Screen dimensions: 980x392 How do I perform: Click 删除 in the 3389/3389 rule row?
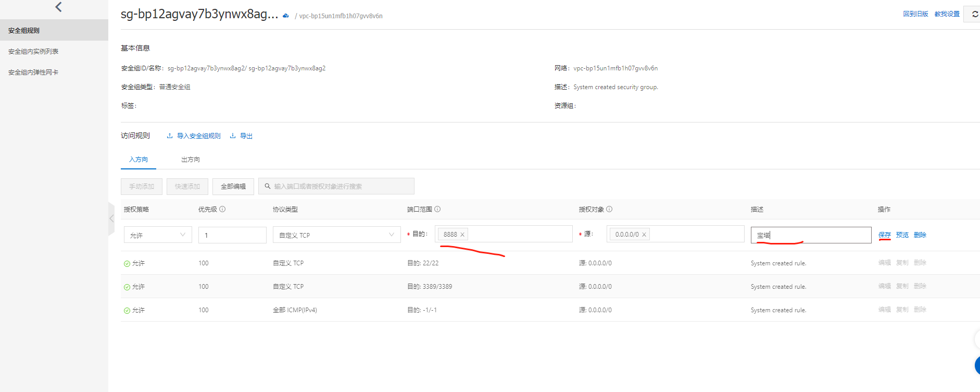(920, 286)
